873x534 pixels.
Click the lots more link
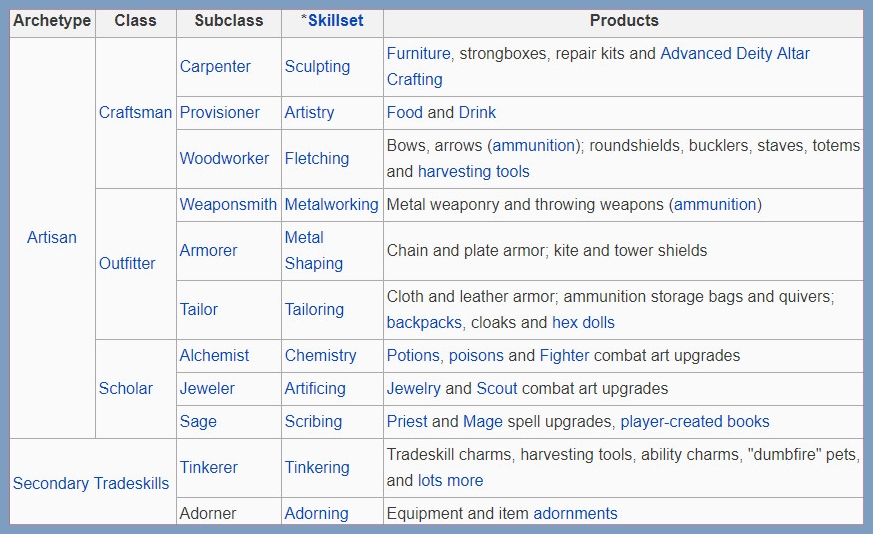(450, 481)
